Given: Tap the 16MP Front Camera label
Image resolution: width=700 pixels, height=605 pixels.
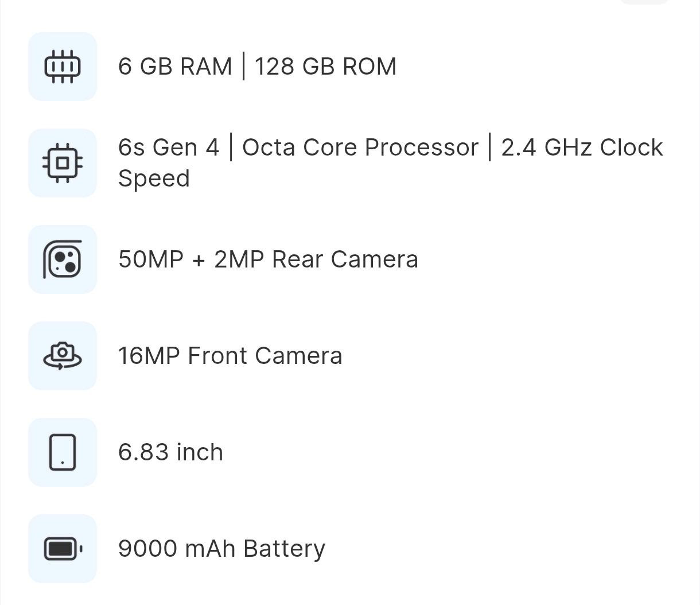Looking at the screenshot, I should click(230, 356).
